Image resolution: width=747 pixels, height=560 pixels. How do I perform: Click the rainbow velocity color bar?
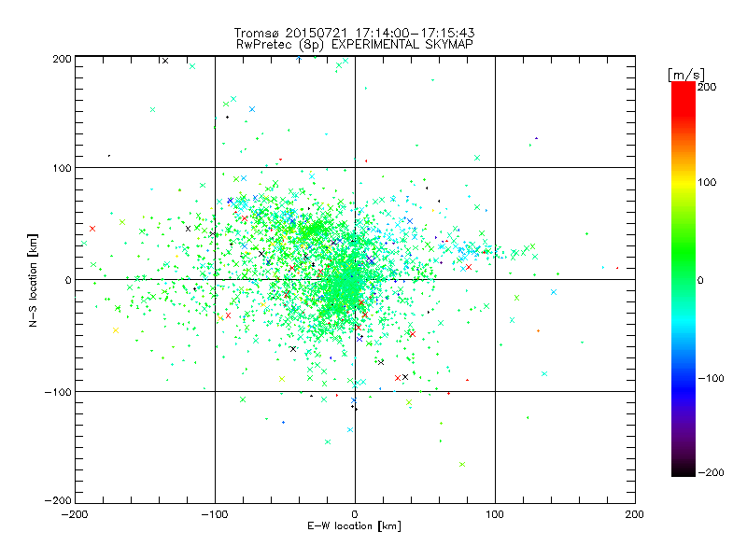[x=684, y=278]
